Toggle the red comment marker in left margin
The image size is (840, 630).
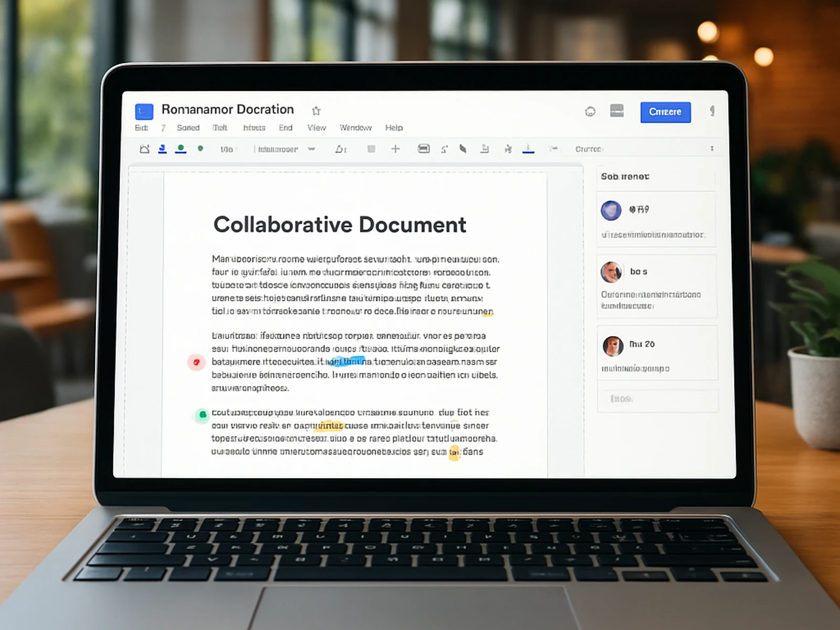click(197, 362)
